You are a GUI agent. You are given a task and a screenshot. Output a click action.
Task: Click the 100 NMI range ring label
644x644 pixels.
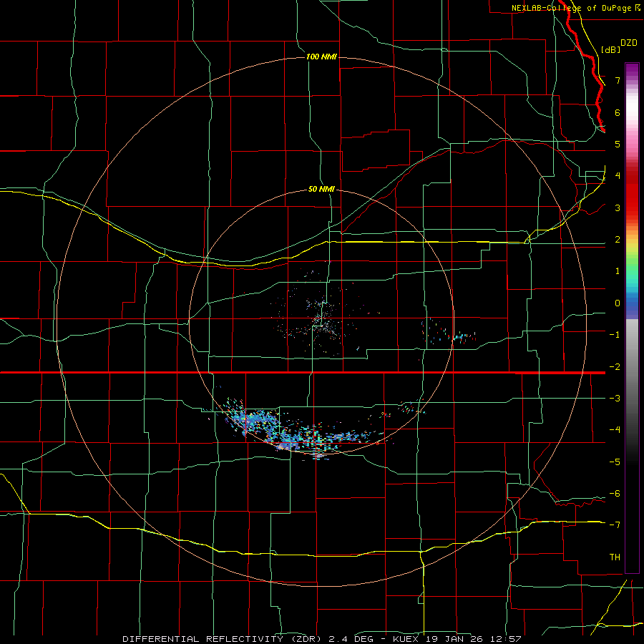(321, 57)
